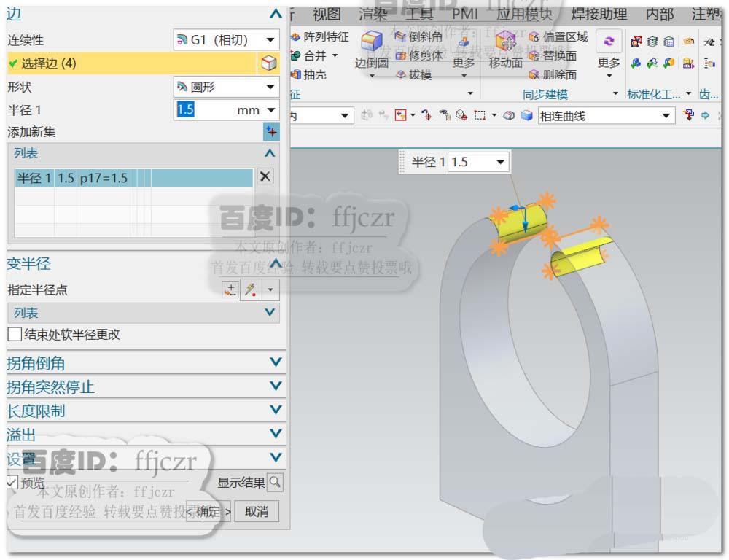The height and width of the screenshot is (560, 729).
Task: Click the 添加新集 (Add New Set) icon
Action: [270, 132]
